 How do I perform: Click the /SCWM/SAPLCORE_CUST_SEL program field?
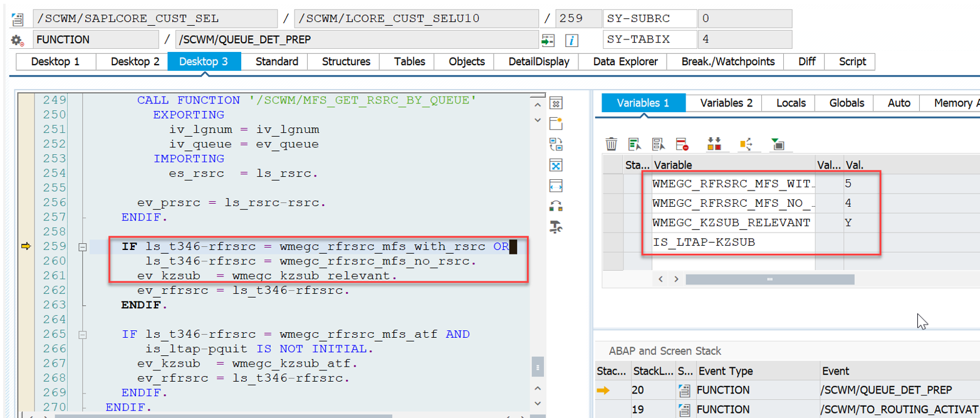pos(157,18)
